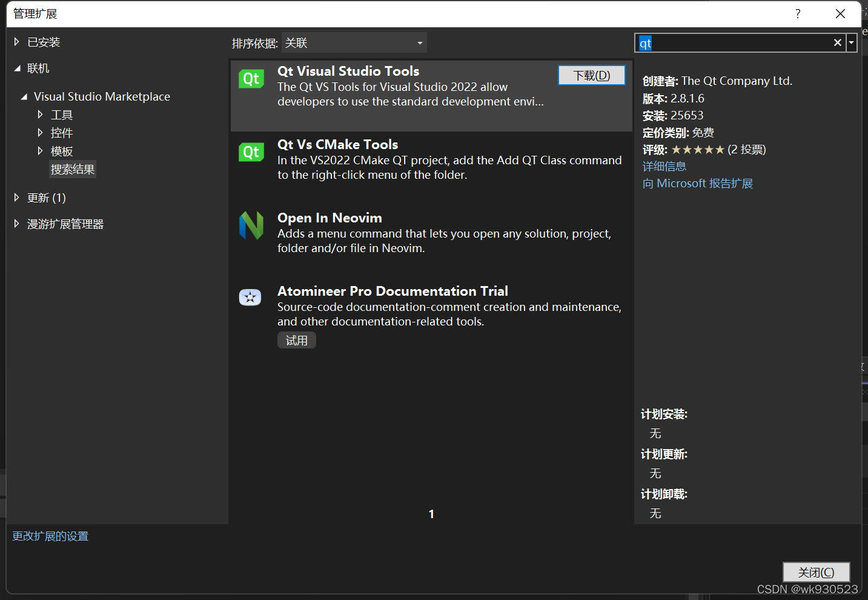
Task: Click the 关闭(C) button
Action: (x=816, y=572)
